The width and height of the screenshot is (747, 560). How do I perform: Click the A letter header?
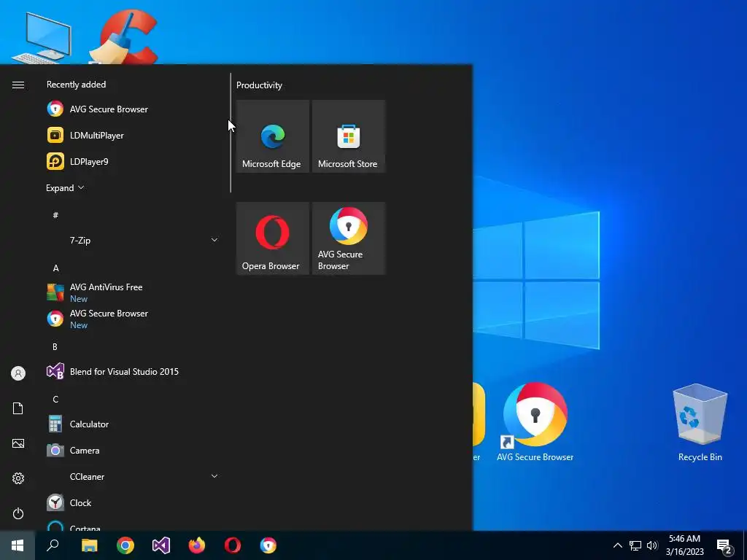point(55,268)
